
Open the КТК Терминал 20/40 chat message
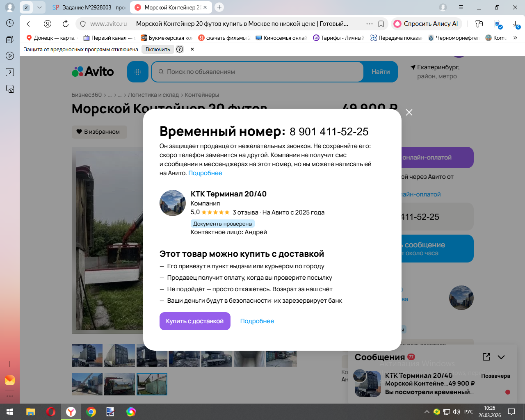click(x=432, y=383)
